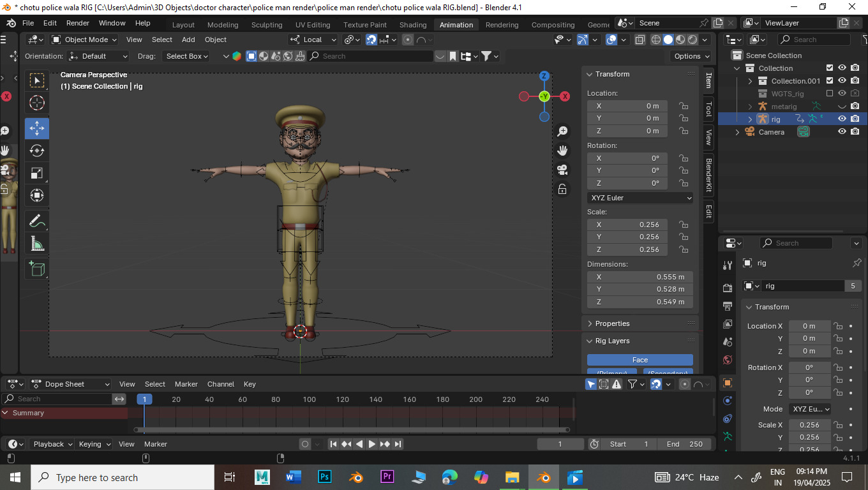
Task: Disable render for metarig camera icon
Action: click(855, 106)
